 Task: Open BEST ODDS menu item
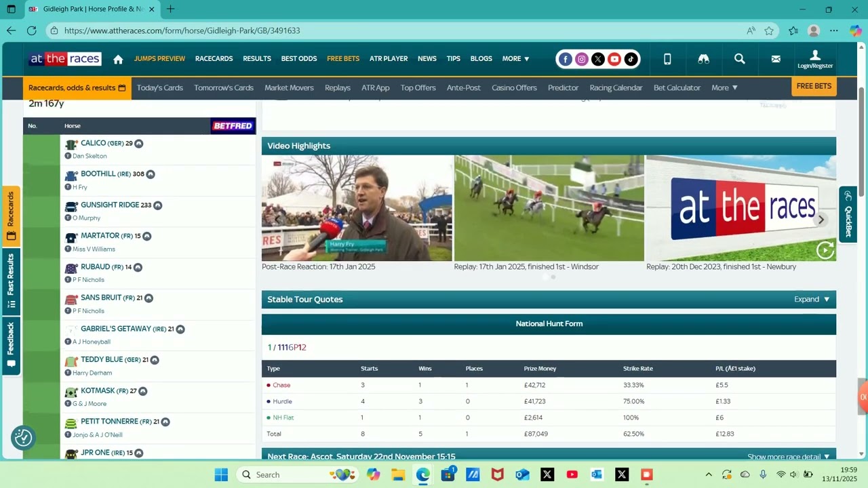tap(299, 59)
